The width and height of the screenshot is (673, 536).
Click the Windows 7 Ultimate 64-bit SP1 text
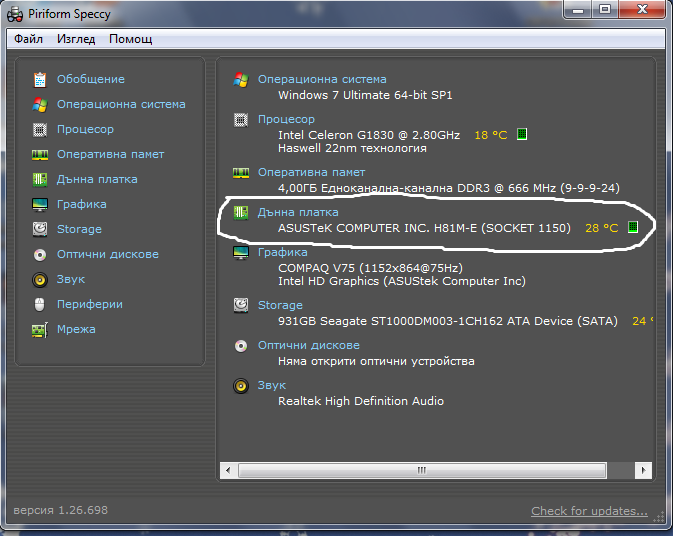point(365,95)
